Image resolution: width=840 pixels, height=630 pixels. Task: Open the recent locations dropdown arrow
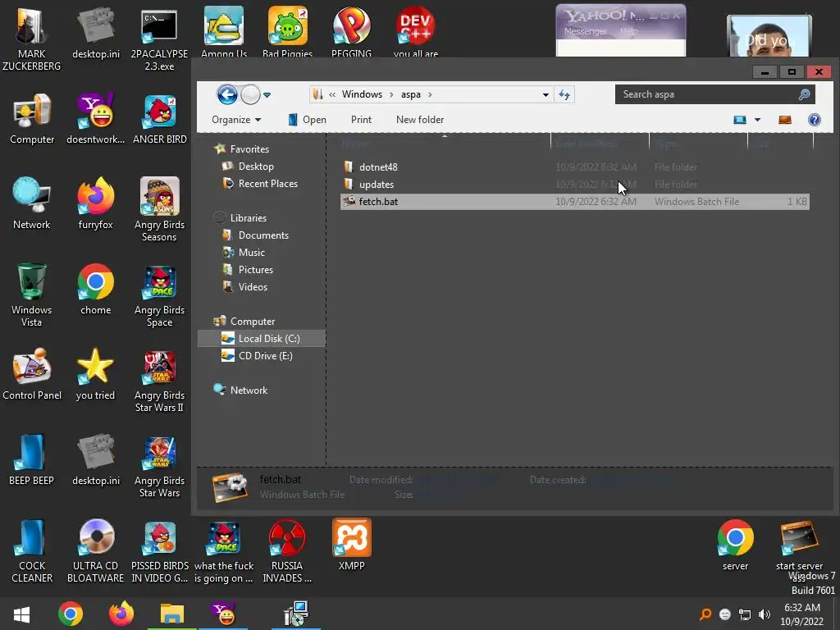[x=267, y=95]
